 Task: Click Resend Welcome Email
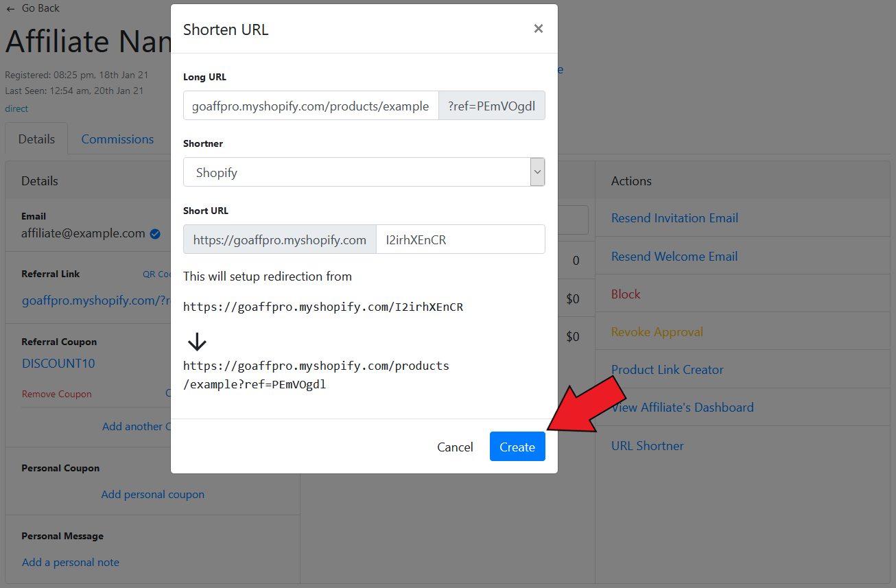click(x=674, y=257)
